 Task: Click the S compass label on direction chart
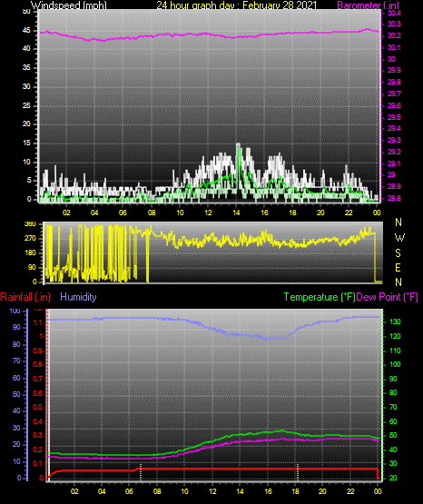coord(398,253)
